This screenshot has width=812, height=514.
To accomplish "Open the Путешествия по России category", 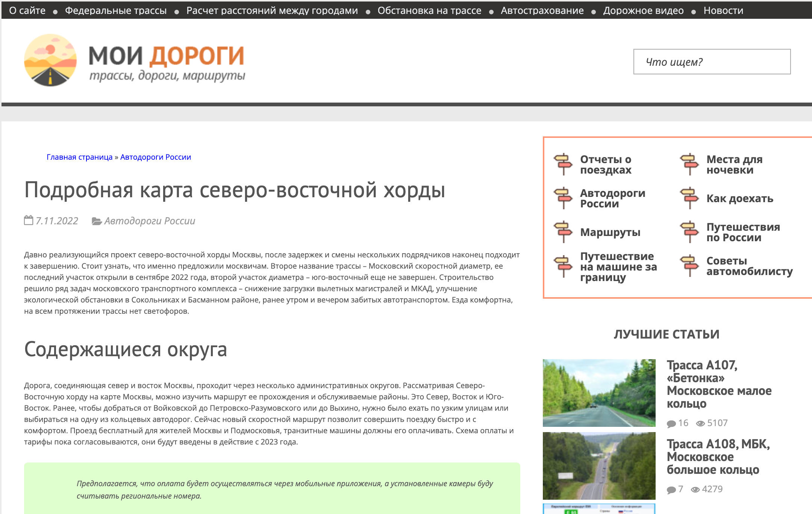I will [x=743, y=232].
